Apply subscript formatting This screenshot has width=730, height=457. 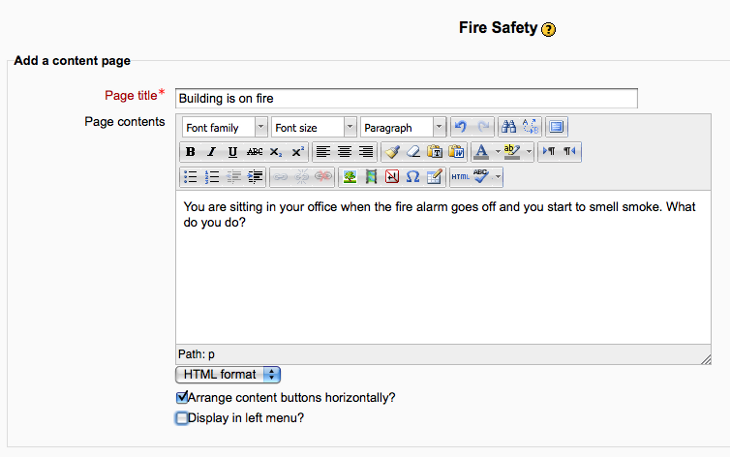(x=276, y=152)
